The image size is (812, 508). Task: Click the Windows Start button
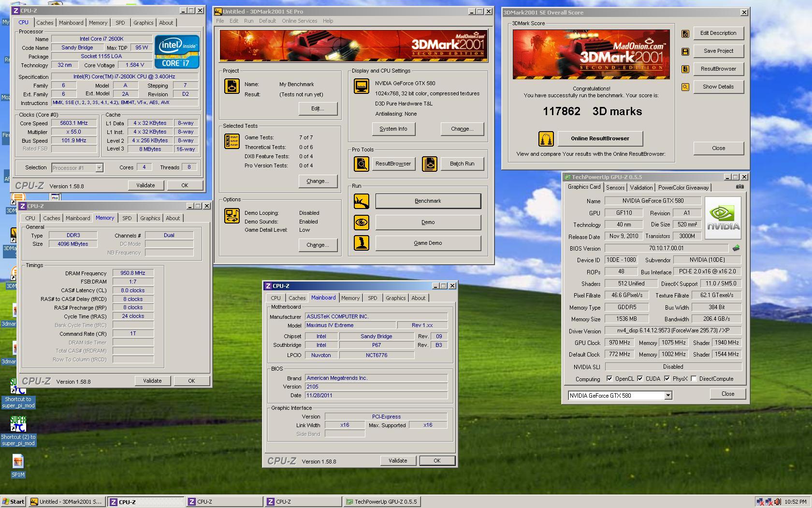[14, 502]
